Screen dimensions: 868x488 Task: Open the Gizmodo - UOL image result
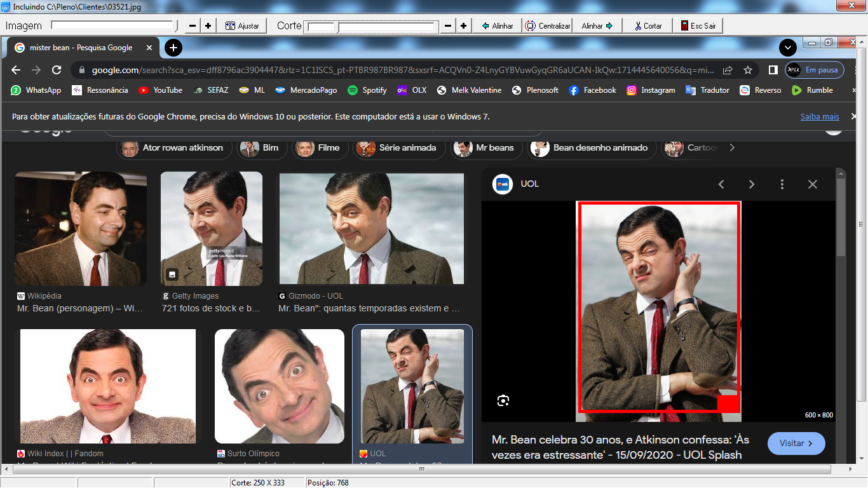coord(372,229)
